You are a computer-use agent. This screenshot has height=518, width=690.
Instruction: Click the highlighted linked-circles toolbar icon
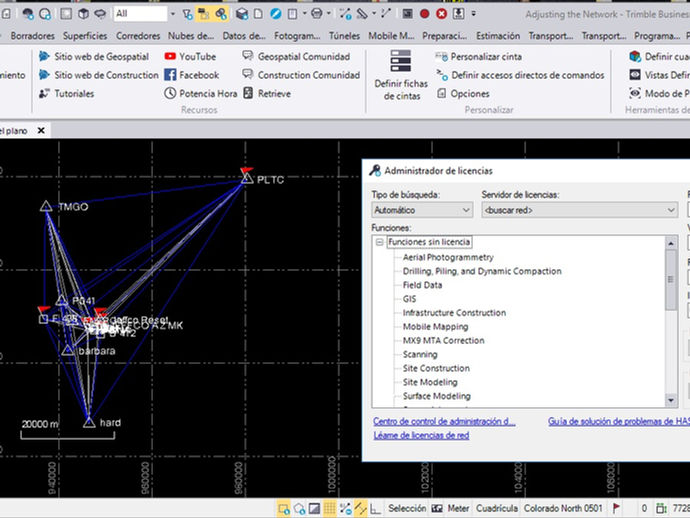(x=220, y=15)
